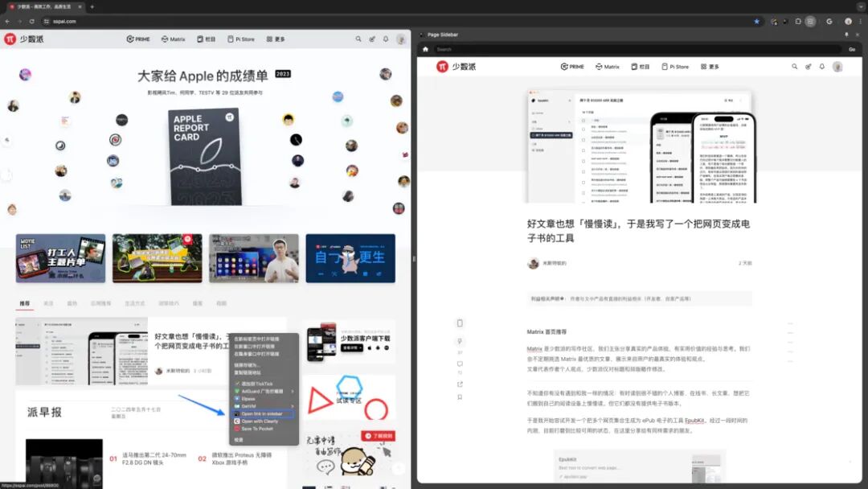Open Pi Store link in the main page header
Viewport: 868px width, 489px height.
click(241, 39)
